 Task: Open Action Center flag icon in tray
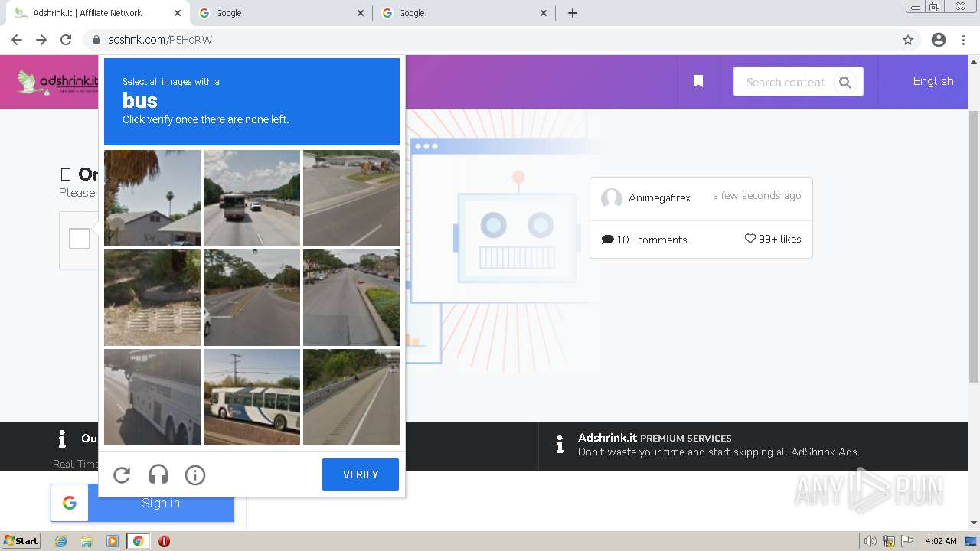(906, 541)
